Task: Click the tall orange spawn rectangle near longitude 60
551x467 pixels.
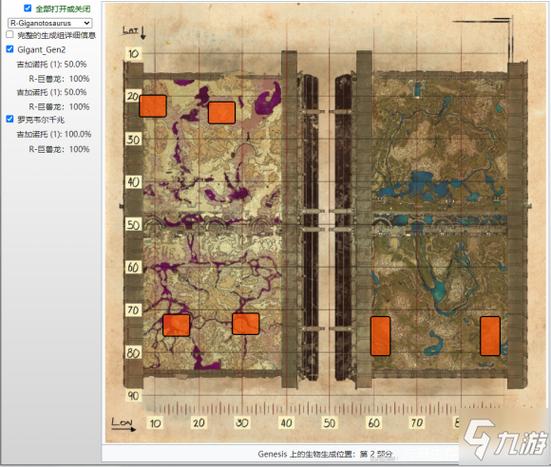Action: tap(381, 336)
